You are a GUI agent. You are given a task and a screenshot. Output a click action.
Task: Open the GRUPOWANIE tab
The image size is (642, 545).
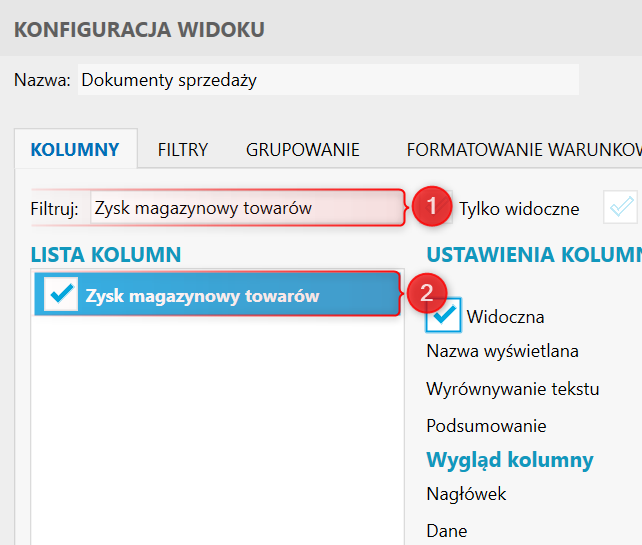point(303,149)
